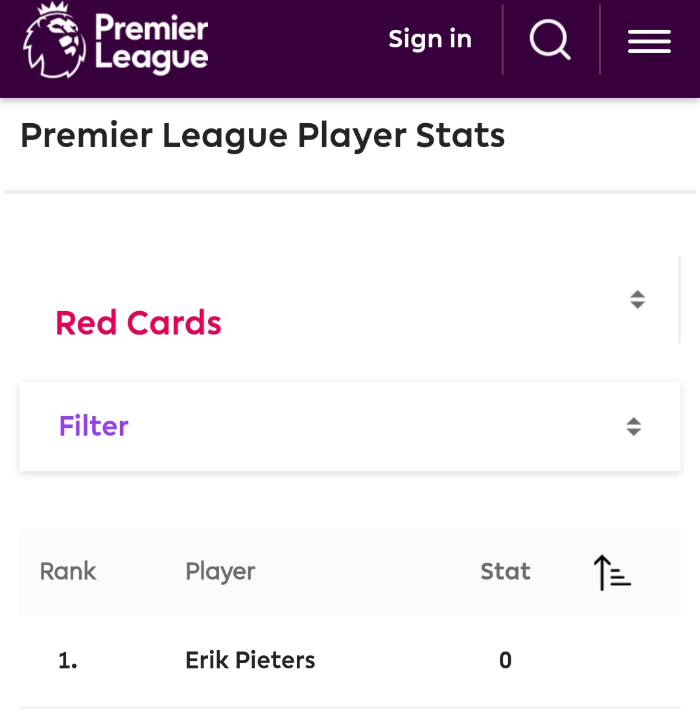Sign in to your account
Viewport: 700px width, 728px height.
tap(430, 40)
